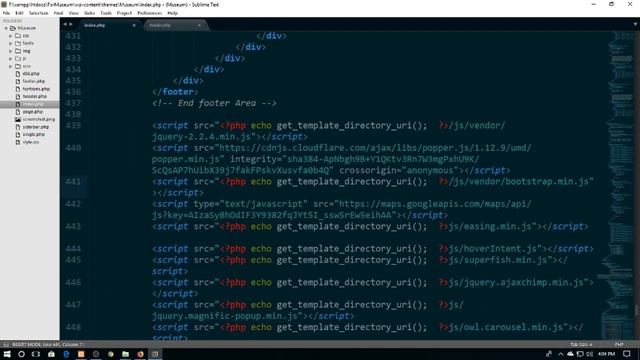640x360 pixels.
Task: Open the Edit menu
Action: click(19, 13)
